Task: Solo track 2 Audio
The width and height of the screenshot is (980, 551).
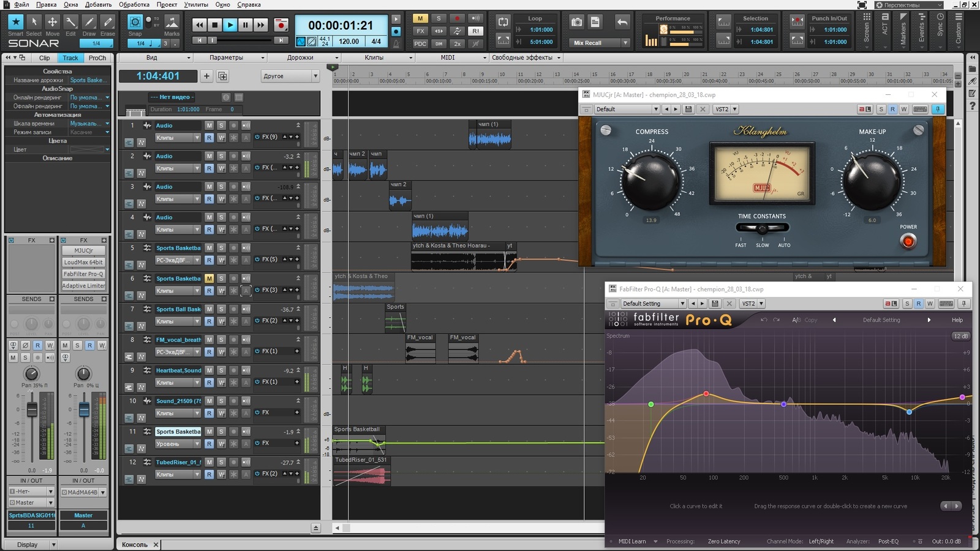Action: pyautogui.click(x=221, y=156)
